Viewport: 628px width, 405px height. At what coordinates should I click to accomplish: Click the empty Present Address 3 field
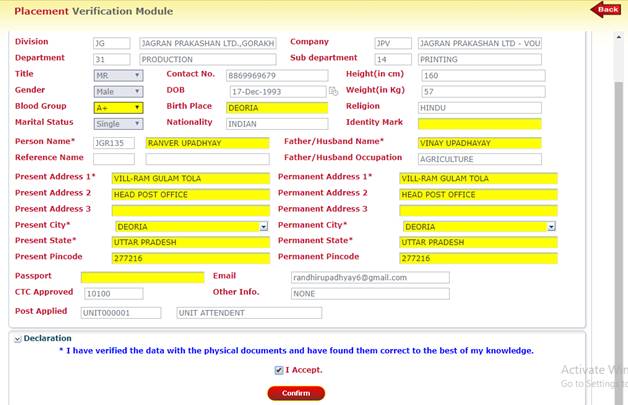point(191,210)
